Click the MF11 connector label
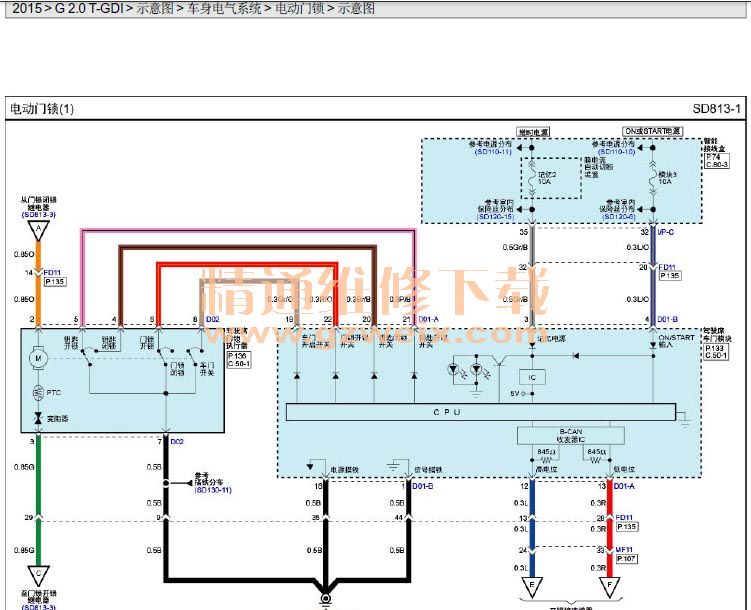Image resolution: width=751 pixels, height=610 pixels. 624,550
